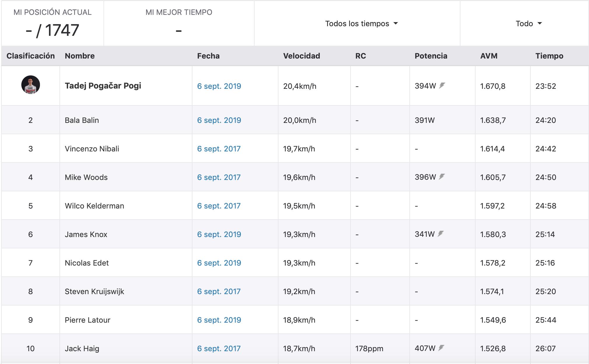Open Bala Balin's 6 sept. 2019 activity
This screenshot has width=589, height=364.
[x=219, y=120]
